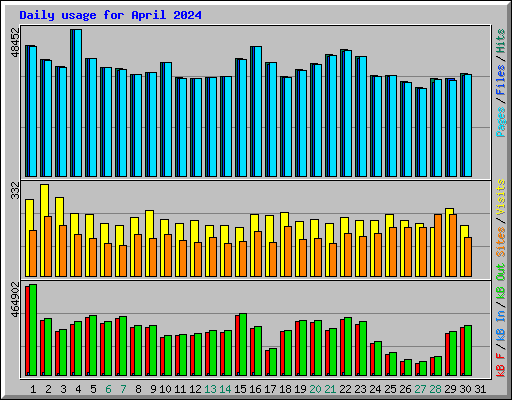Click the 'Daily usage for April 2024' title
Viewport: 512px width, 400px height.
[110, 15]
